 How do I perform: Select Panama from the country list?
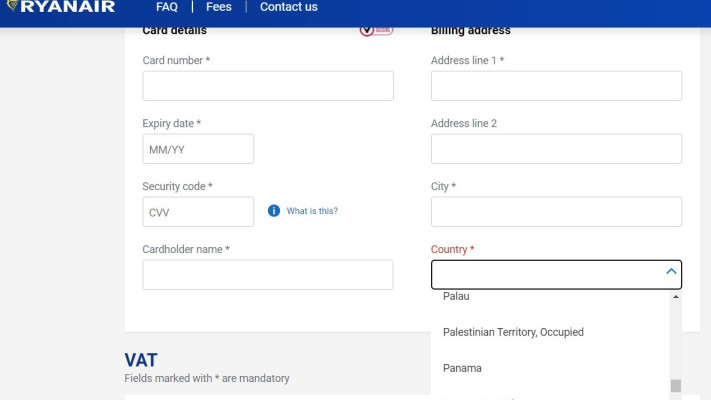(x=462, y=368)
